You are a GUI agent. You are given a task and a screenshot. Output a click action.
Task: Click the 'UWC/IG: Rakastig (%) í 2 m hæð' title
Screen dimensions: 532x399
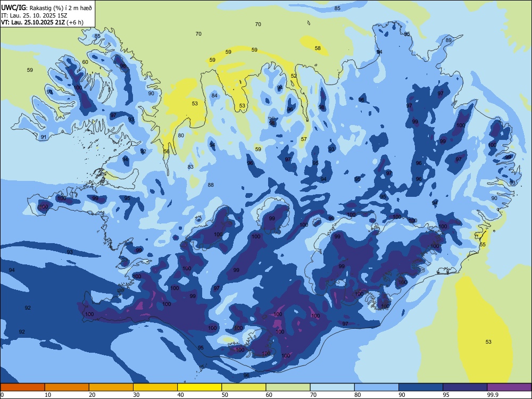[x=46, y=7]
